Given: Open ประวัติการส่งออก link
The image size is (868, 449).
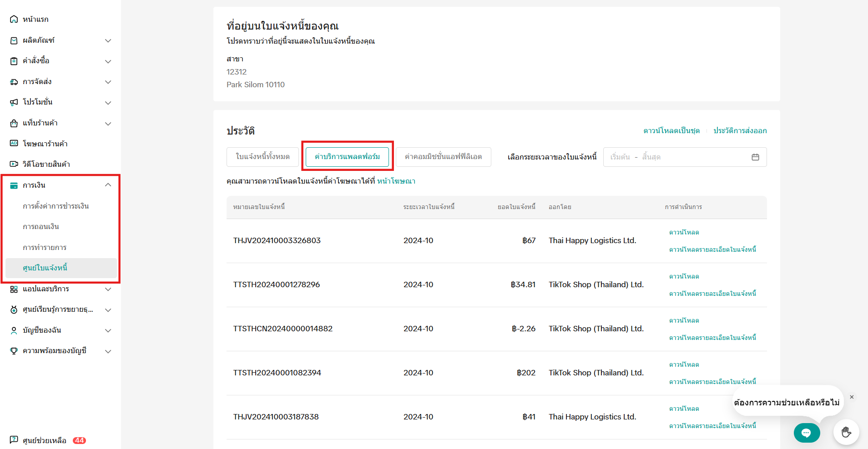Looking at the screenshot, I should 740,131.
